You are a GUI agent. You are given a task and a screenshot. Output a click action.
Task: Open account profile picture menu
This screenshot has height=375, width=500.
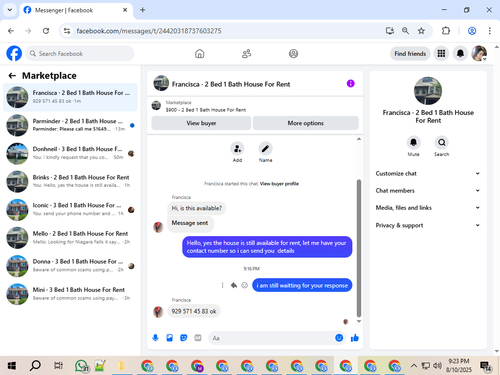(479, 53)
